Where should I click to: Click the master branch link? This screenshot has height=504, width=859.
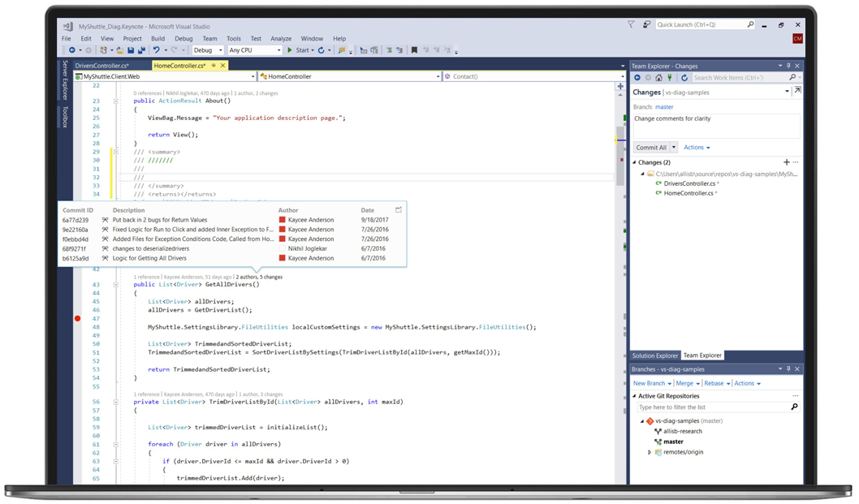tap(664, 106)
